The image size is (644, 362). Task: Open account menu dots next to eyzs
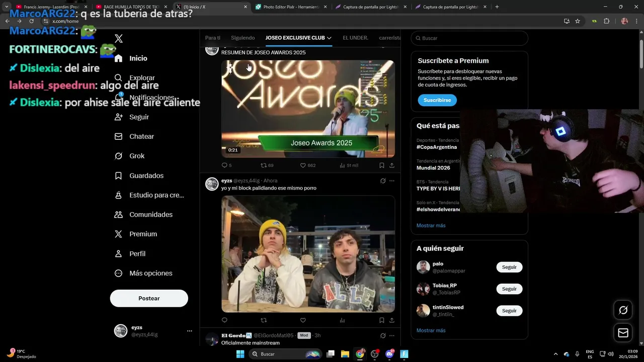[190, 331]
